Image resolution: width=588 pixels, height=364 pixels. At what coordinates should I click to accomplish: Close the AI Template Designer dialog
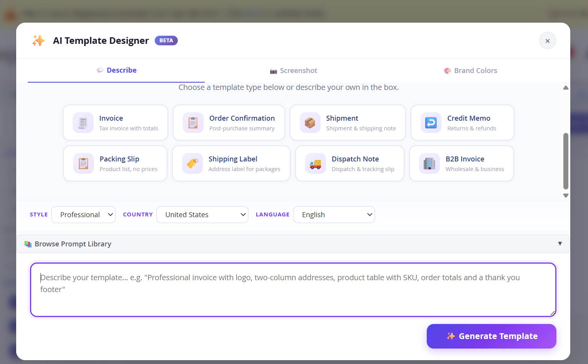point(548,41)
